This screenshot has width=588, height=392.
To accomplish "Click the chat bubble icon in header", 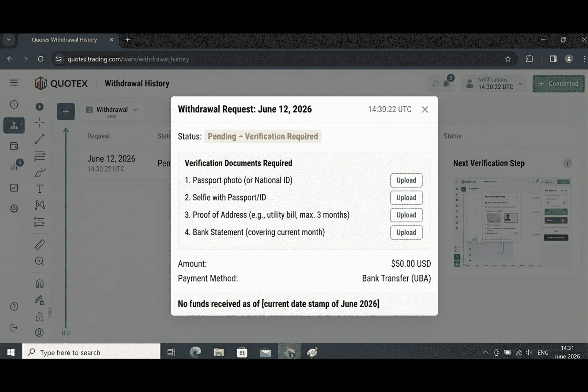I will [435, 84].
